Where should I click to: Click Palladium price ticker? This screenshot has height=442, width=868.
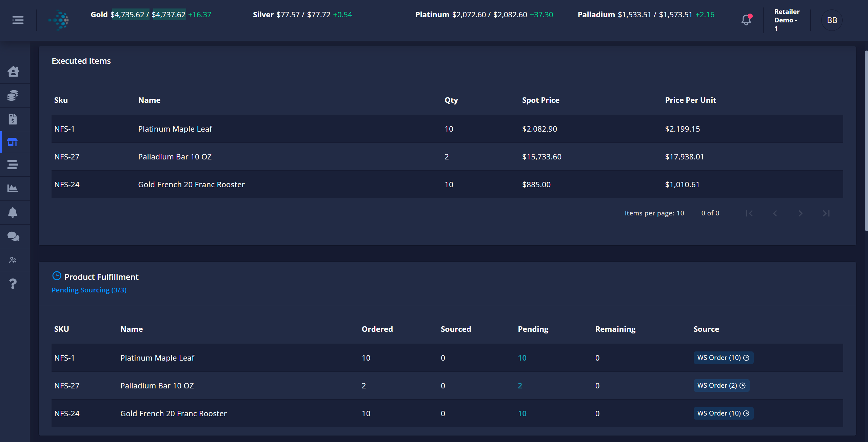[646, 15]
